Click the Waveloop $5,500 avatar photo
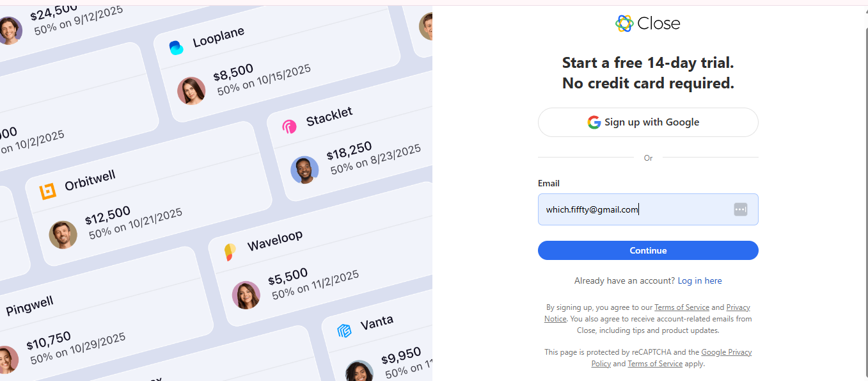 (x=246, y=295)
